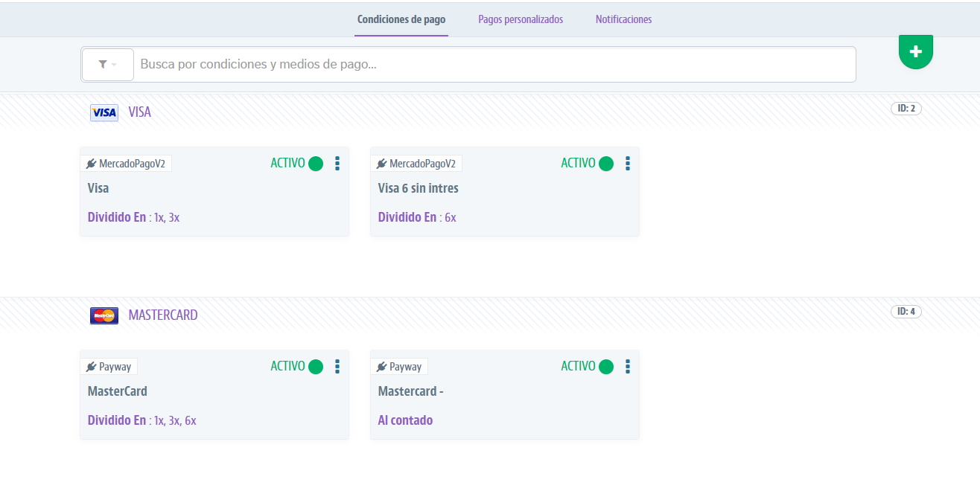Click the green plus add button
Screen dimensions: 980x491
pos(915,51)
